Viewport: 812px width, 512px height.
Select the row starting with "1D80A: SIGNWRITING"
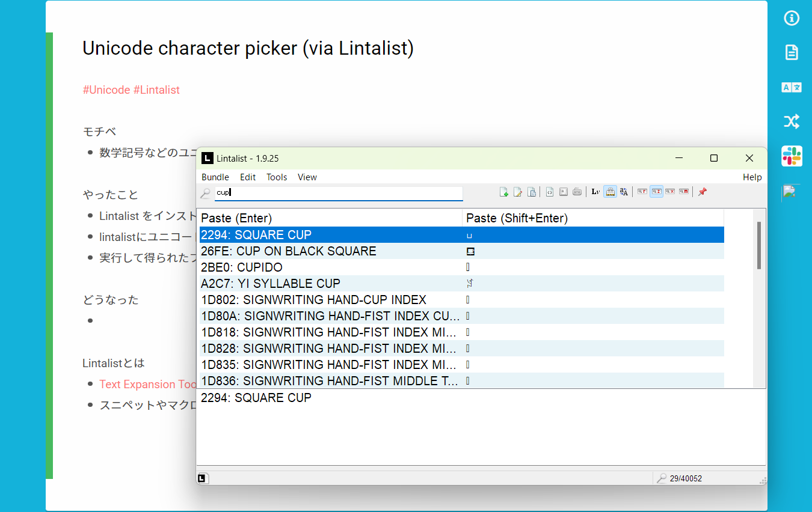point(461,316)
